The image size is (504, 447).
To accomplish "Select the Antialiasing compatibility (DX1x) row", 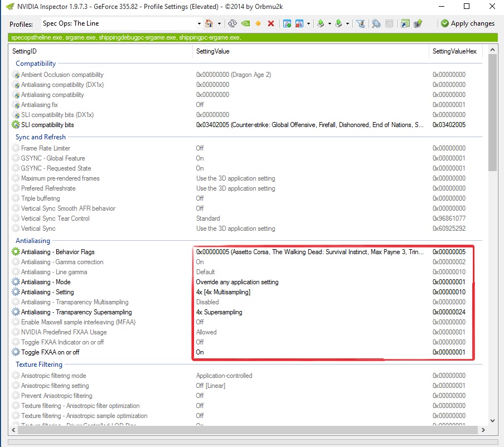I will point(246,85).
